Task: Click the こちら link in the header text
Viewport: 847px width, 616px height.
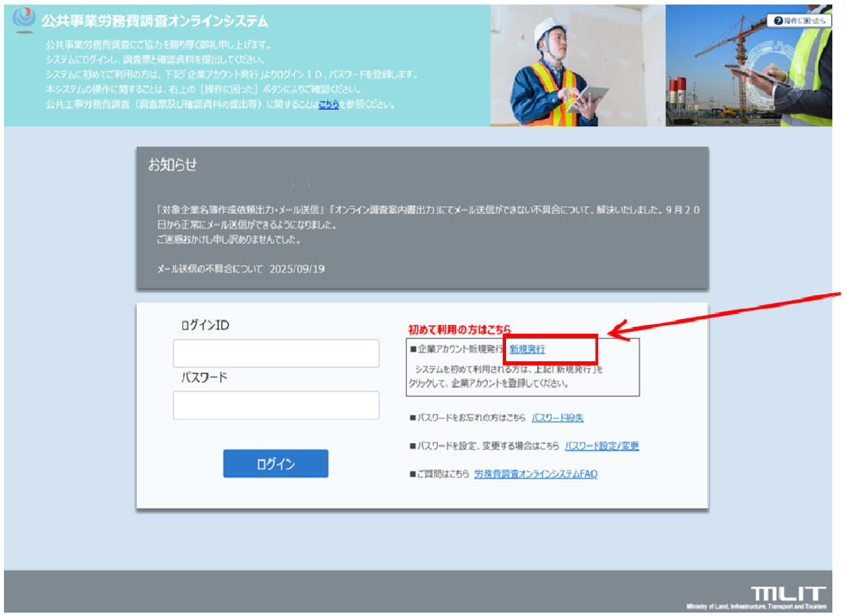Action: (x=329, y=104)
